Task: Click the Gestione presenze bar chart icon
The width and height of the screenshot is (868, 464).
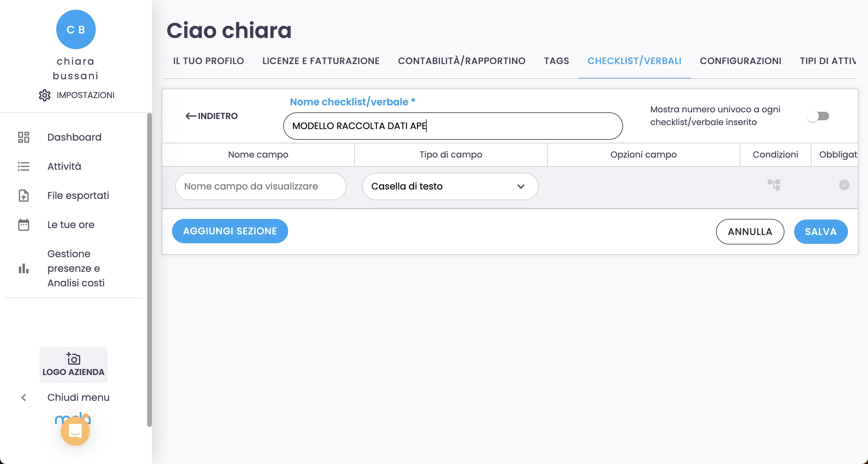Action: tap(24, 268)
